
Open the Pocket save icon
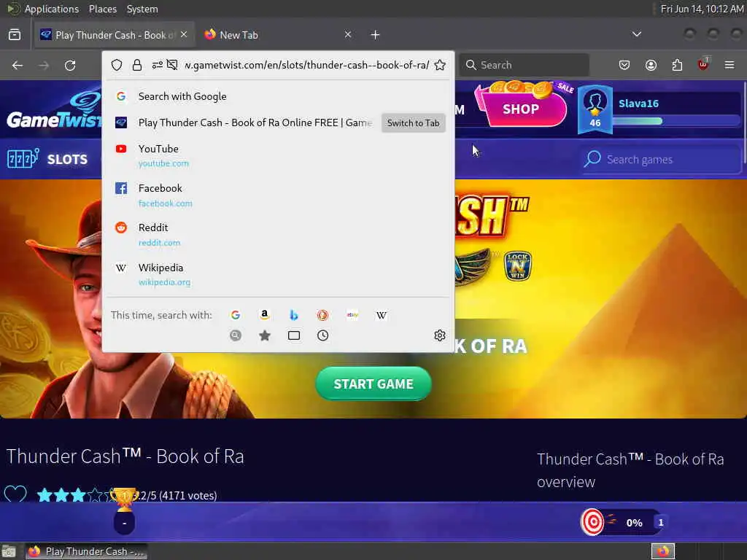pos(624,65)
